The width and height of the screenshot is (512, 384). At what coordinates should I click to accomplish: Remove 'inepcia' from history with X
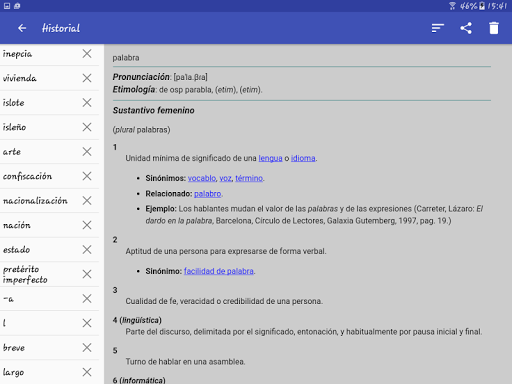pyautogui.click(x=87, y=54)
